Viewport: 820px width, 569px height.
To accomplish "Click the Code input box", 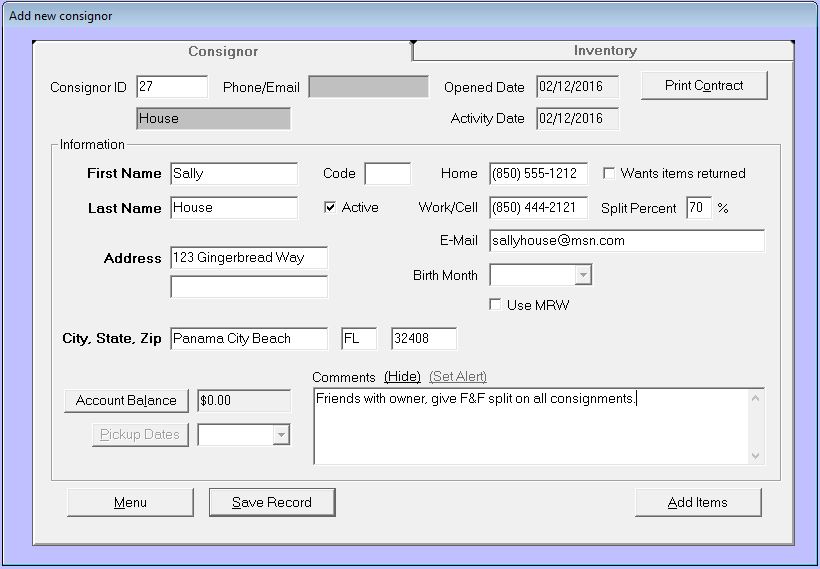I will click(388, 174).
